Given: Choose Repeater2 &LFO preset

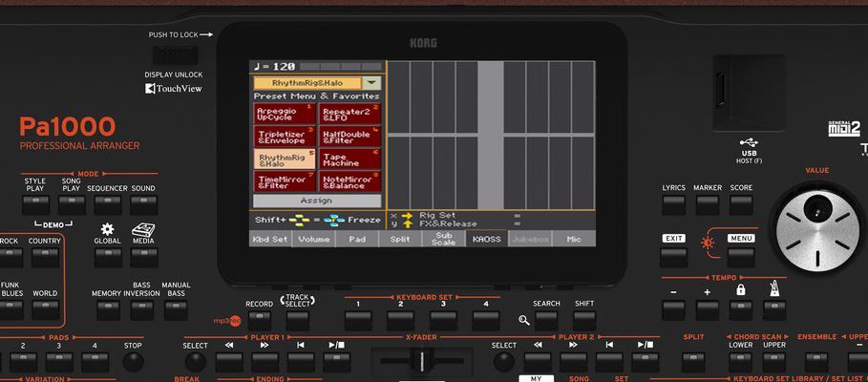Looking at the screenshot, I should [x=349, y=114].
